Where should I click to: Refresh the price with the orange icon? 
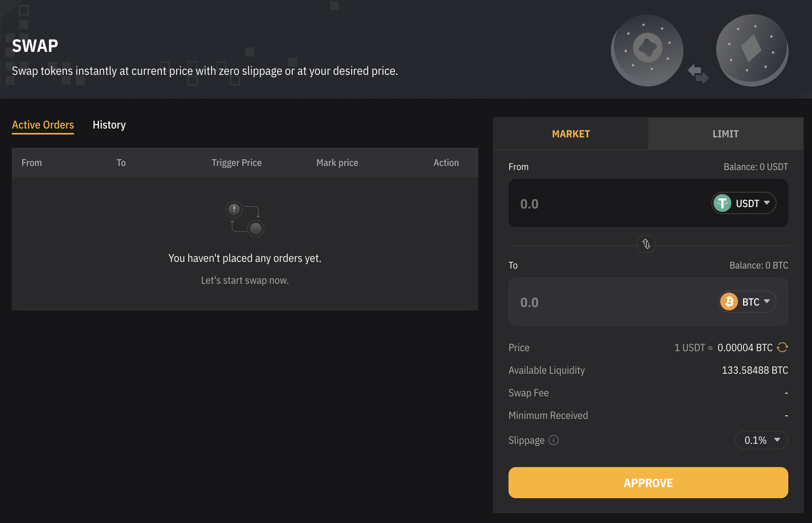click(782, 347)
